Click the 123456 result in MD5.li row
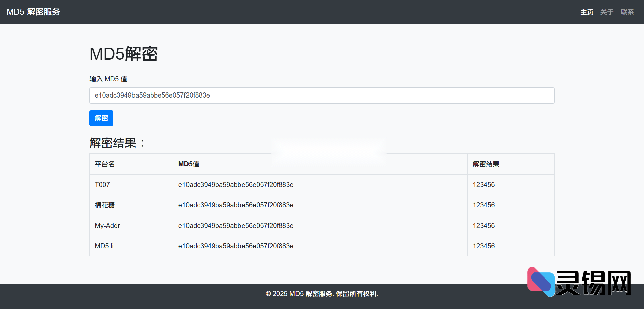This screenshot has width=644, height=309. 484,246
